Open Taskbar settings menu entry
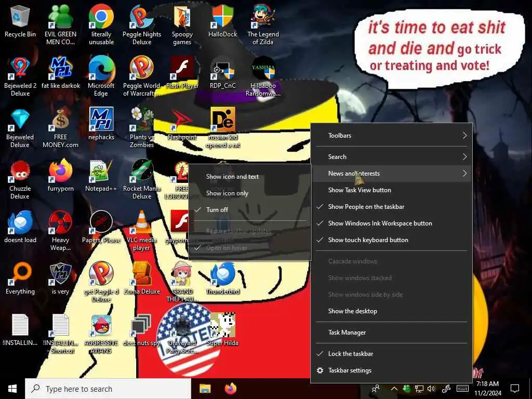This screenshot has height=399, width=532. point(392,370)
